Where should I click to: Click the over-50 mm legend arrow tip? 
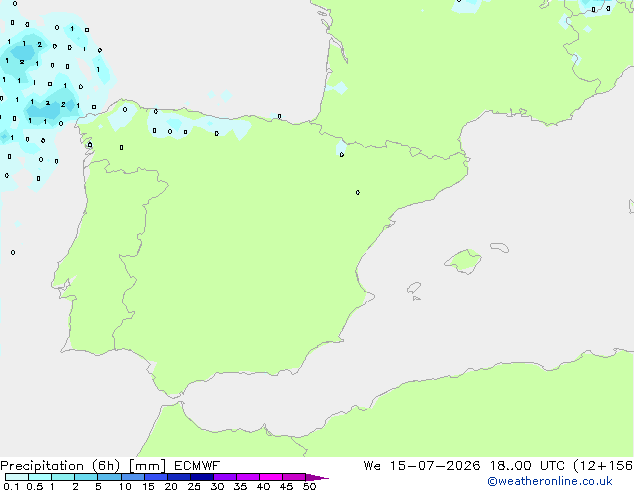(x=317, y=478)
